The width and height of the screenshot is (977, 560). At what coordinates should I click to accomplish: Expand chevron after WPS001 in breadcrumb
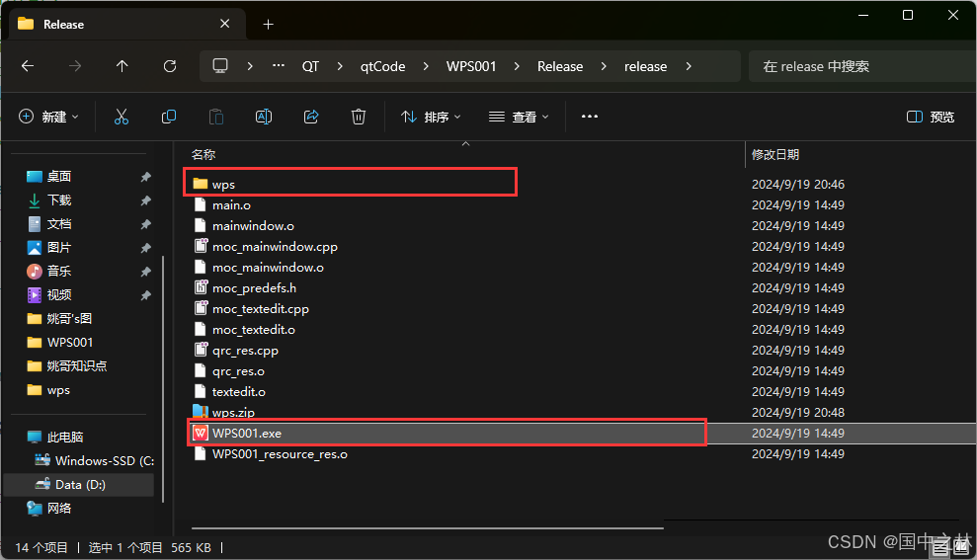pos(517,66)
